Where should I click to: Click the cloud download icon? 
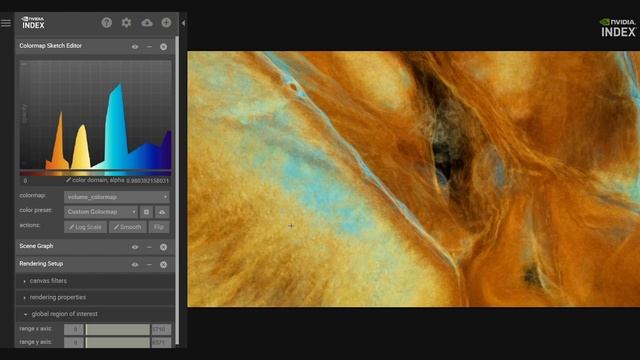147,22
